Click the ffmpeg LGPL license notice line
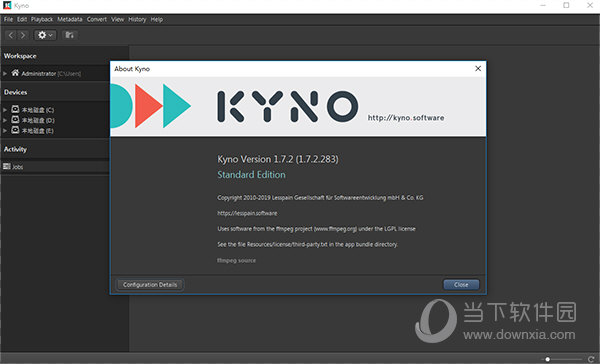600x364 pixels. 316,229
